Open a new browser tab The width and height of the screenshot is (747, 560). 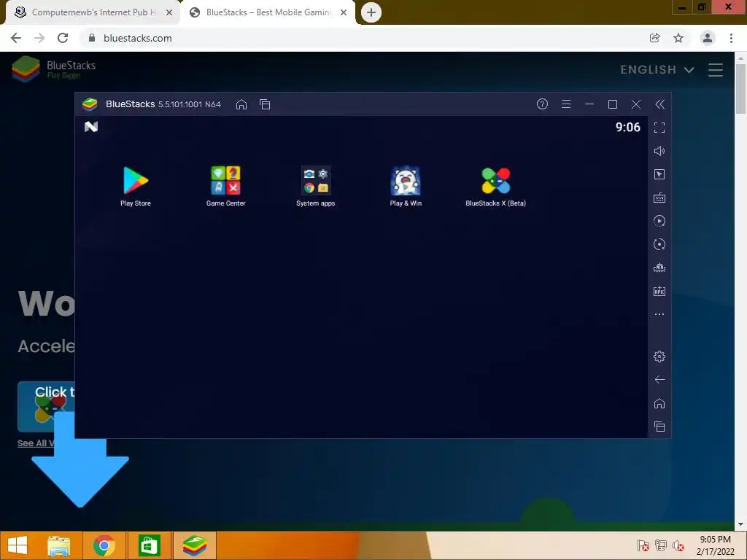point(371,12)
